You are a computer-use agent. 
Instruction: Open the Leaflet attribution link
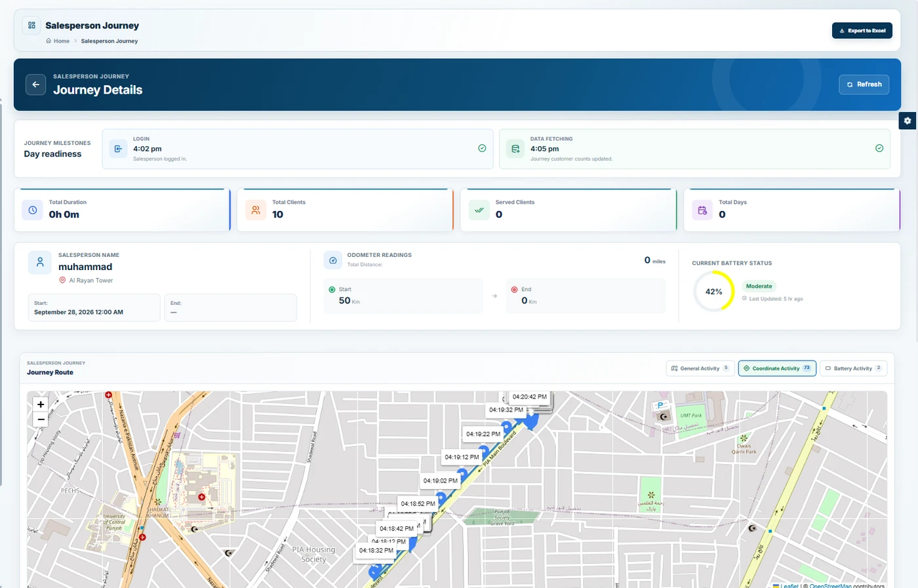pos(789,585)
